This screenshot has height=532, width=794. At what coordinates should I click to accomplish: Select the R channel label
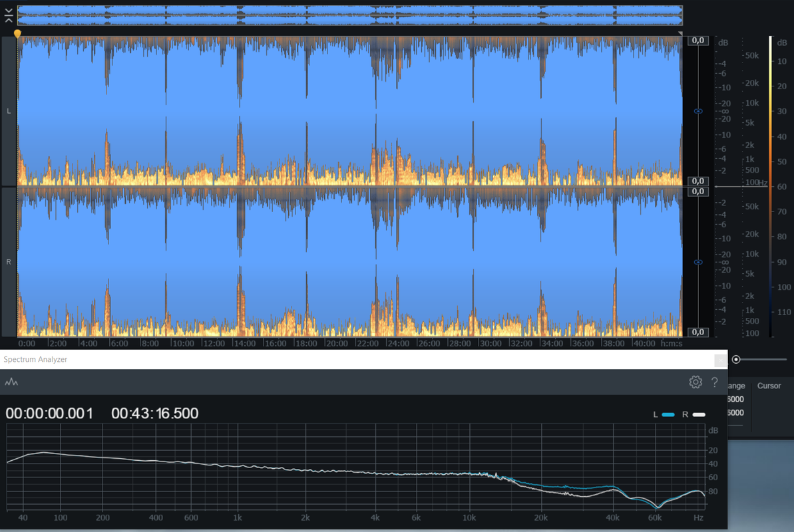[9, 262]
